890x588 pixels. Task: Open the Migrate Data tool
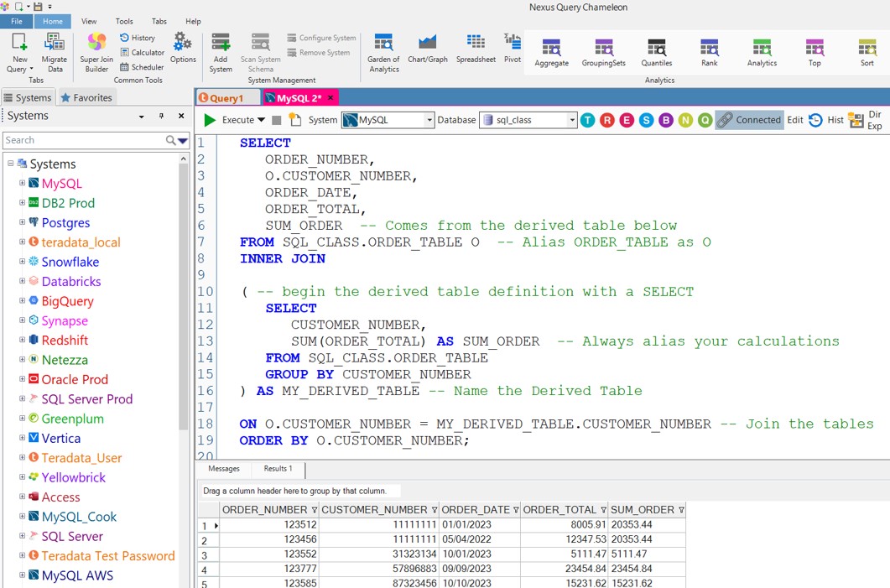[55, 43]
